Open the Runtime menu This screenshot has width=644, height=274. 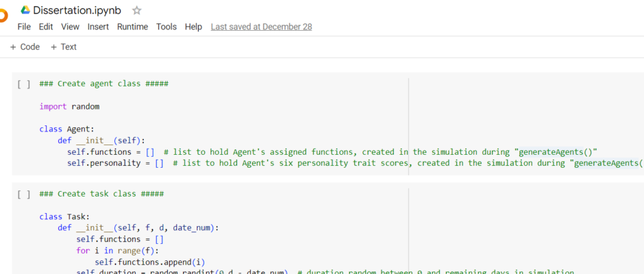click(x=132, y=27)
